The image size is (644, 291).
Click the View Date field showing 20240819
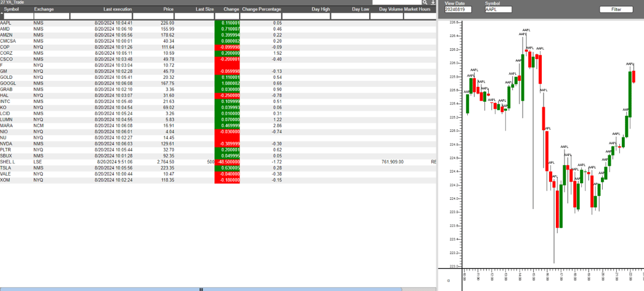pos(458,9)
